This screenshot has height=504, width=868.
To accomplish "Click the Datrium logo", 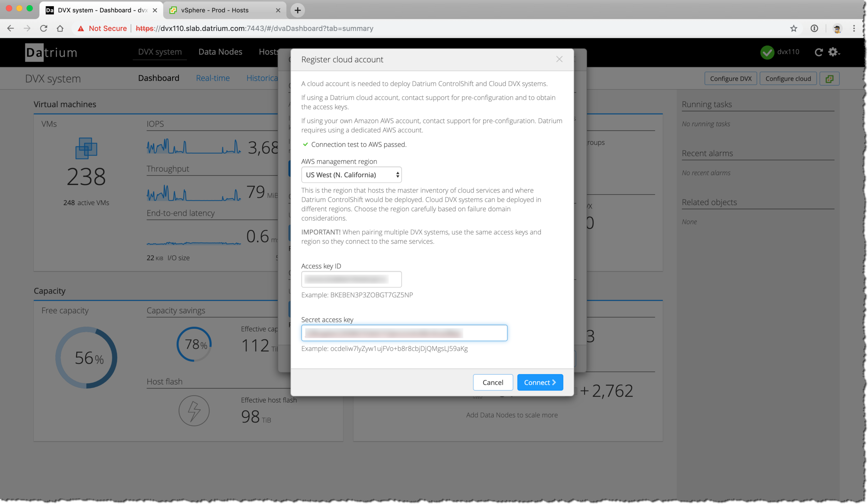I will 51,52.
